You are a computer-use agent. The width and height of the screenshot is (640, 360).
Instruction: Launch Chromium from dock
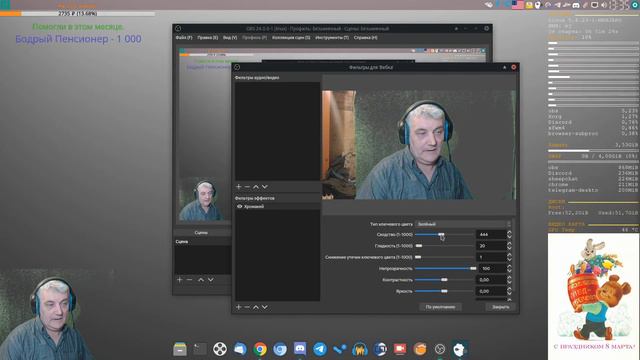pyautogui.click(x=280, y=349)
